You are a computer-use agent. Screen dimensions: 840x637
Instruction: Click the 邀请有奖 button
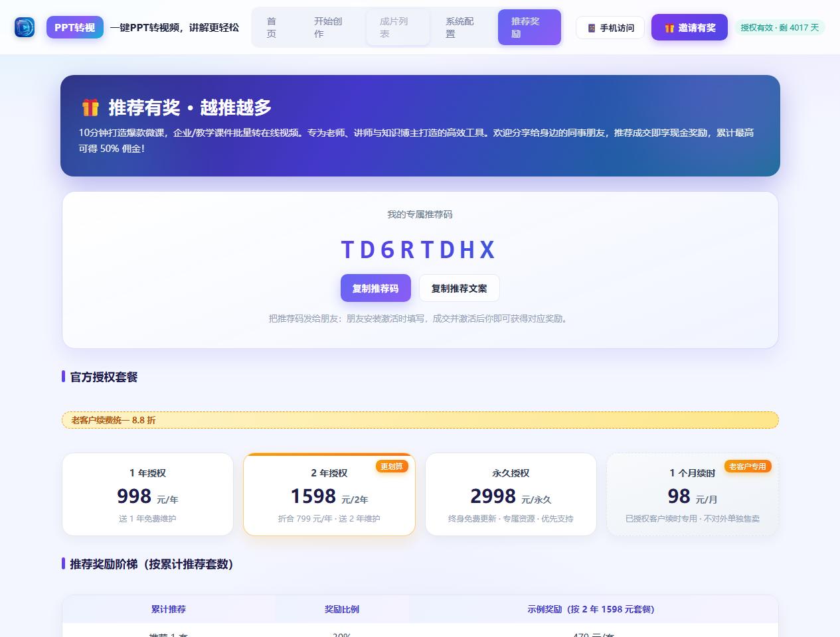(689, 27)
